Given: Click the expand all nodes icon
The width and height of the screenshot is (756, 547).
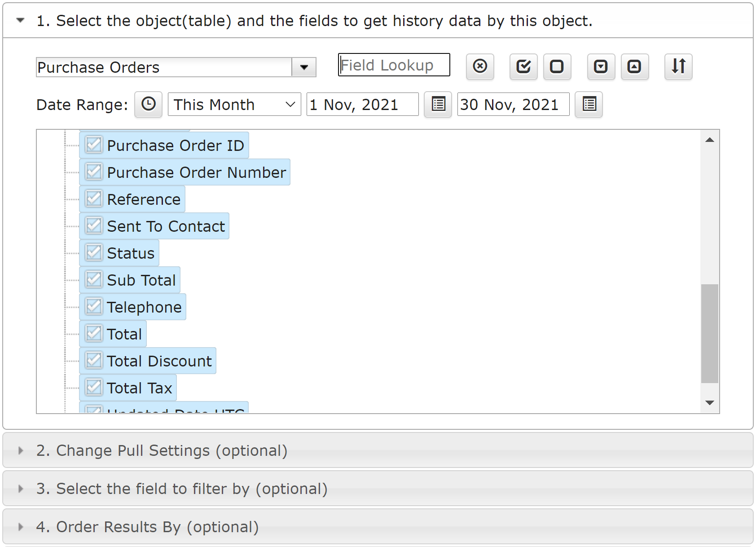Looking at the screenshot, I should [x=601, y=66].
